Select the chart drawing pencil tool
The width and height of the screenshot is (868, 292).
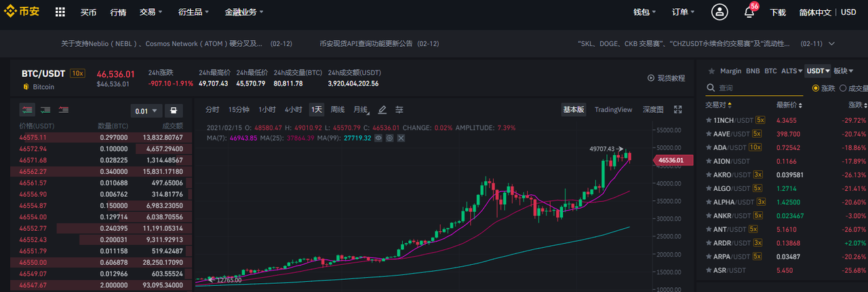pos(382,109)
